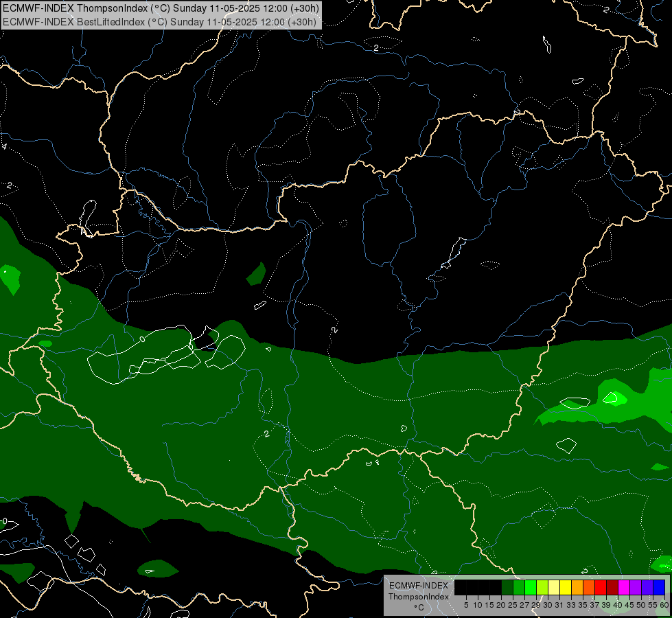
Task: Click the legend tick label 30
Action: pyautogui.click(x=547, y=605)
